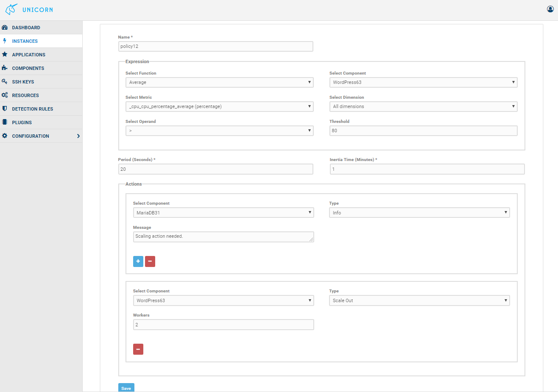Go to the Instances section
The image size is (558, 392).
[x=41, y=41]
